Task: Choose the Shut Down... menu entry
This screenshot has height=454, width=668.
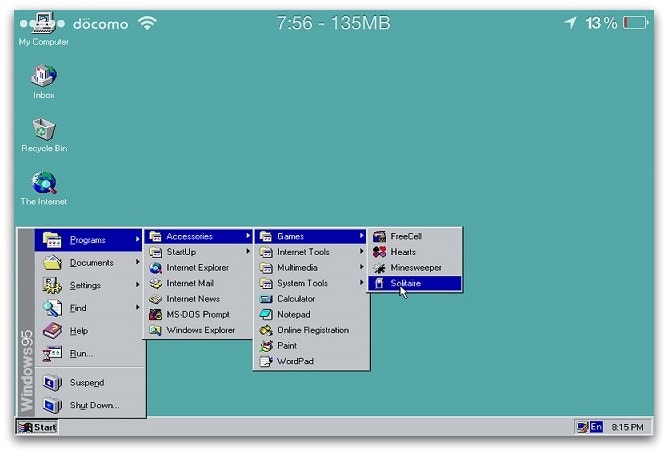Action: [x=90, y=405]
